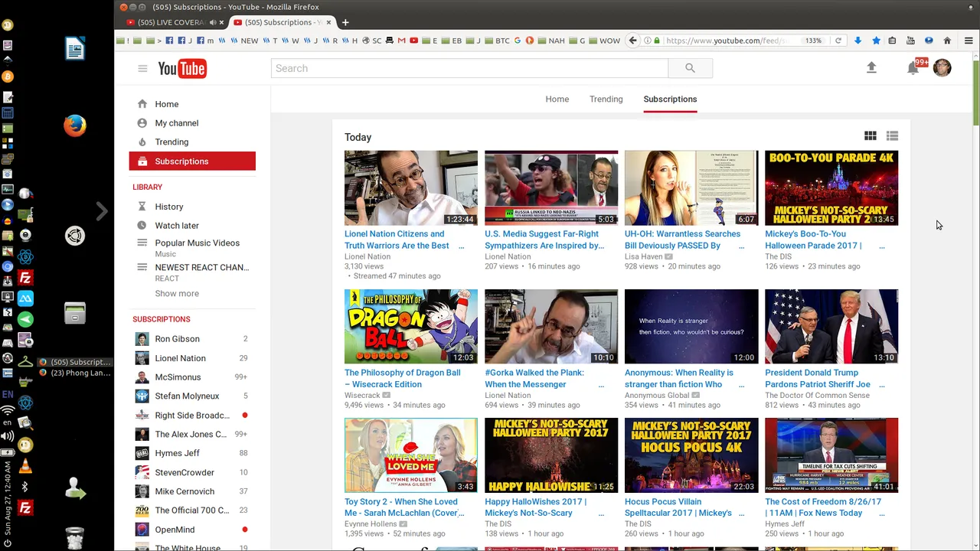Reload the page with Firefox refresh button
Viewport: 980px width, 551px height.
(x=838, y=41)
